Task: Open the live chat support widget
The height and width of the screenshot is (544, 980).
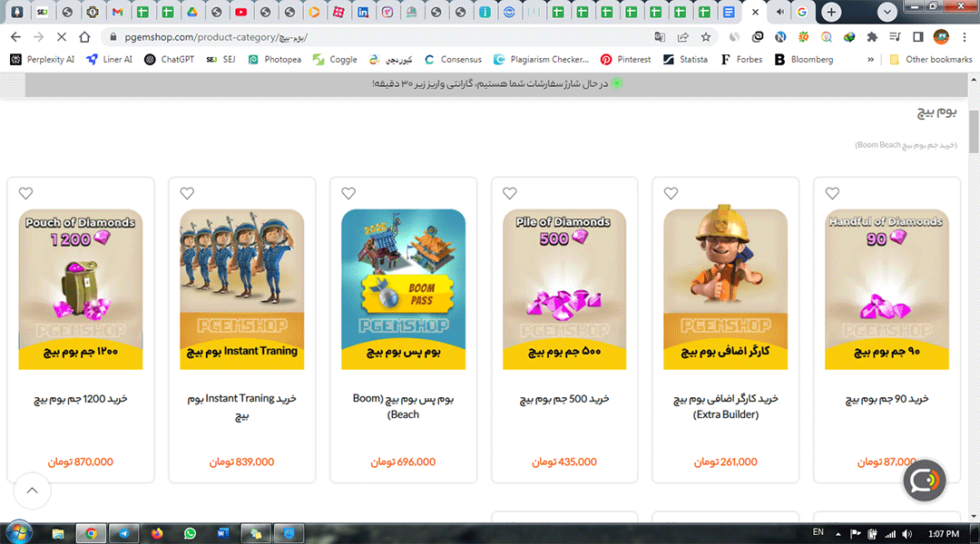Action: pos(925,481)
